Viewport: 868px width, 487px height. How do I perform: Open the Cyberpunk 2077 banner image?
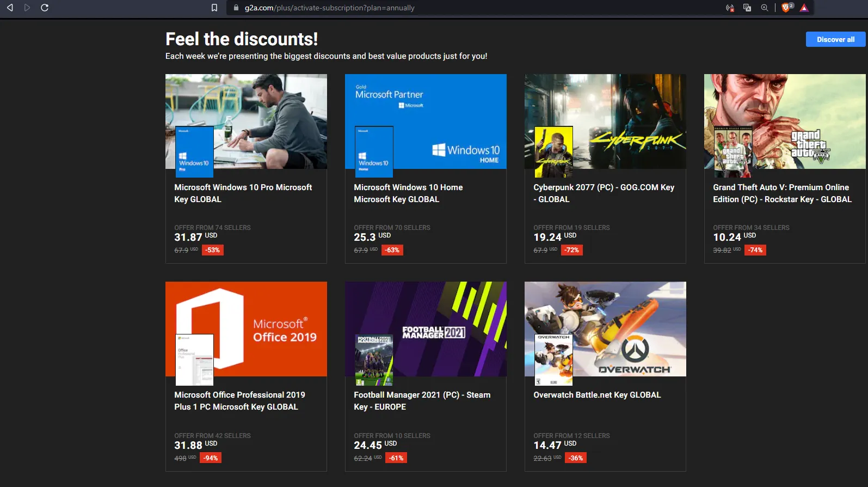(x=605, y=121)
